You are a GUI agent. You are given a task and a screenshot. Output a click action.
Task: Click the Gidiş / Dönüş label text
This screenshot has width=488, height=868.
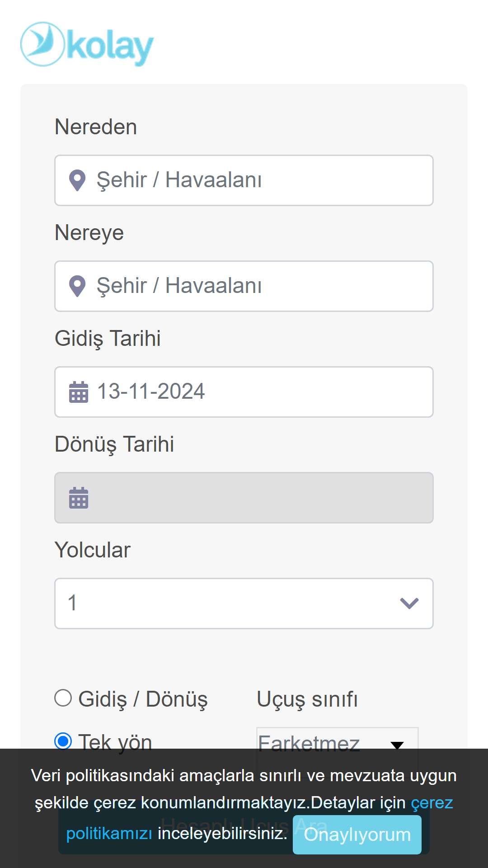(143, 699)
